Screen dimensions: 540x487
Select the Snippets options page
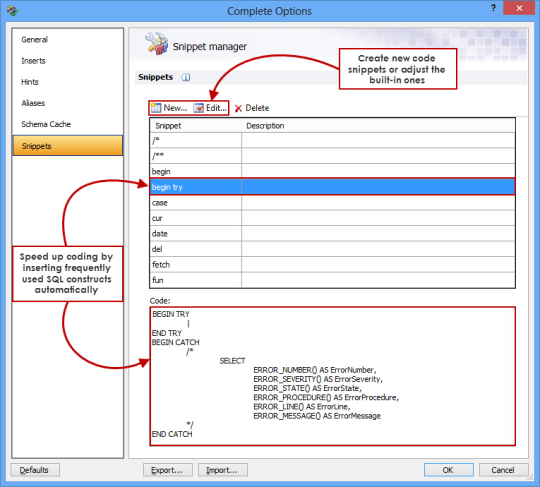tap(68, 146)
